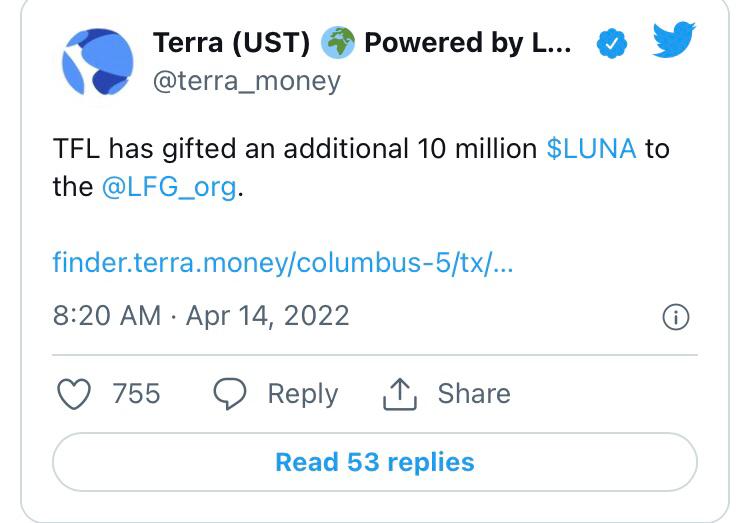The image size is (750, 523).
Task: Open the tweet info icon
Action: (x=676, y=317)
